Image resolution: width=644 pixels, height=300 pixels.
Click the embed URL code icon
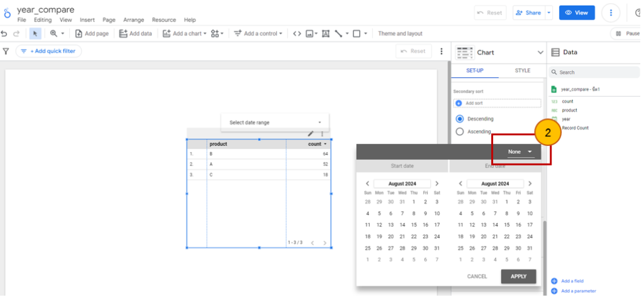pos(297,33)
